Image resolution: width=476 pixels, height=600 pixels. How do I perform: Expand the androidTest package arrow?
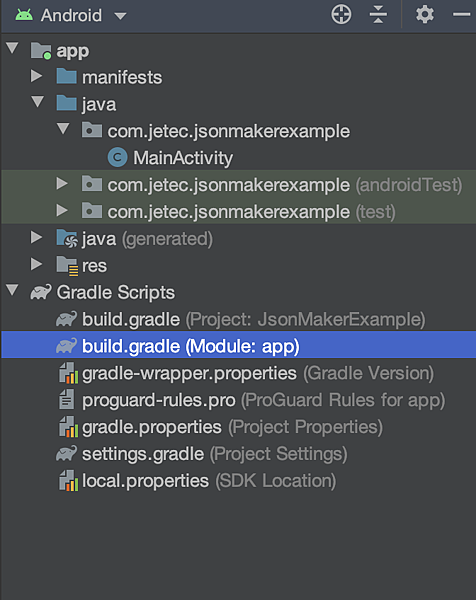(62, 183)
